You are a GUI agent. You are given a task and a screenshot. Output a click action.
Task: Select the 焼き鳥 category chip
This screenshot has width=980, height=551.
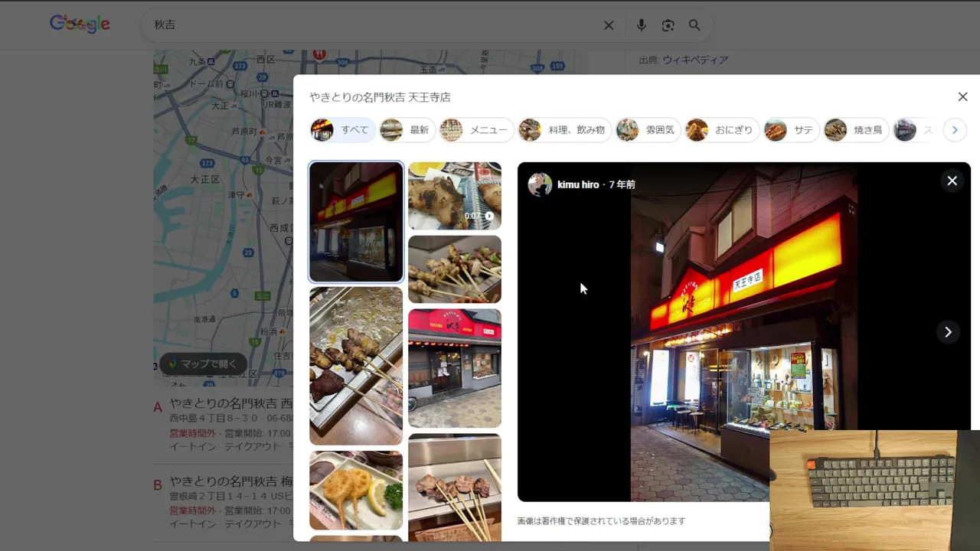click(856, 130)
